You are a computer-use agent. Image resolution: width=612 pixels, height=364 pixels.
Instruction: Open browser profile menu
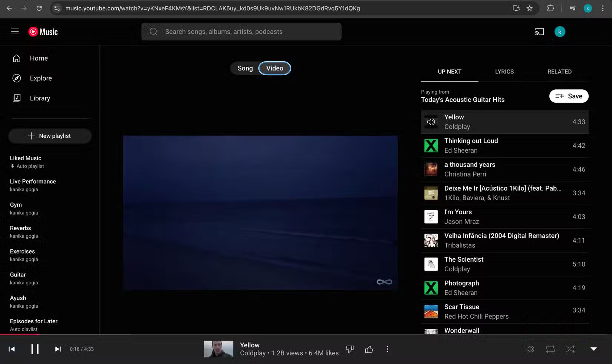click(x=588, y=8)
